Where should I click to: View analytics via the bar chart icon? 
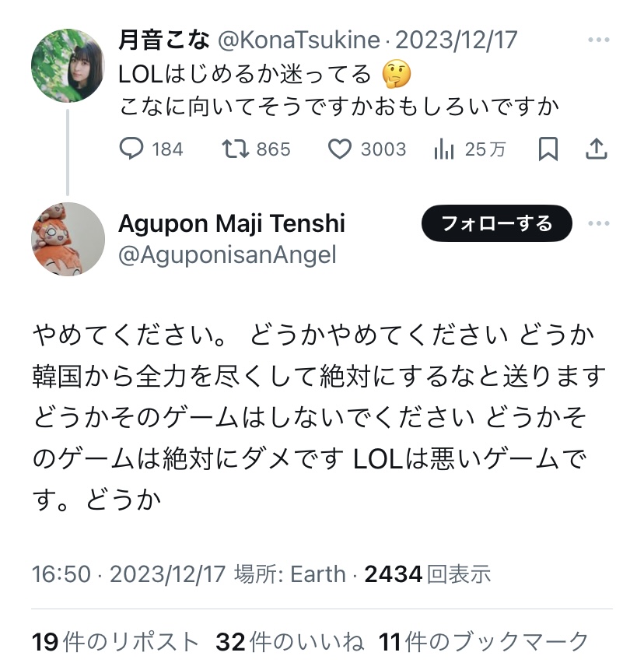[x=443, y=149]
